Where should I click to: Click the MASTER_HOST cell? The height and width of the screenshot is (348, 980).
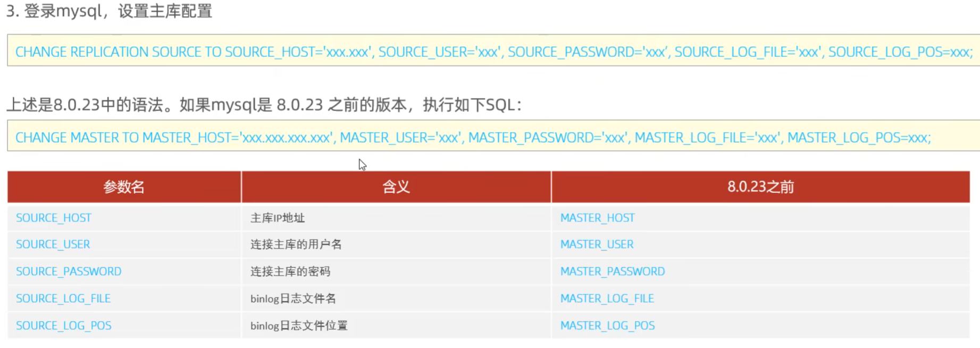[x=761, y=218]
